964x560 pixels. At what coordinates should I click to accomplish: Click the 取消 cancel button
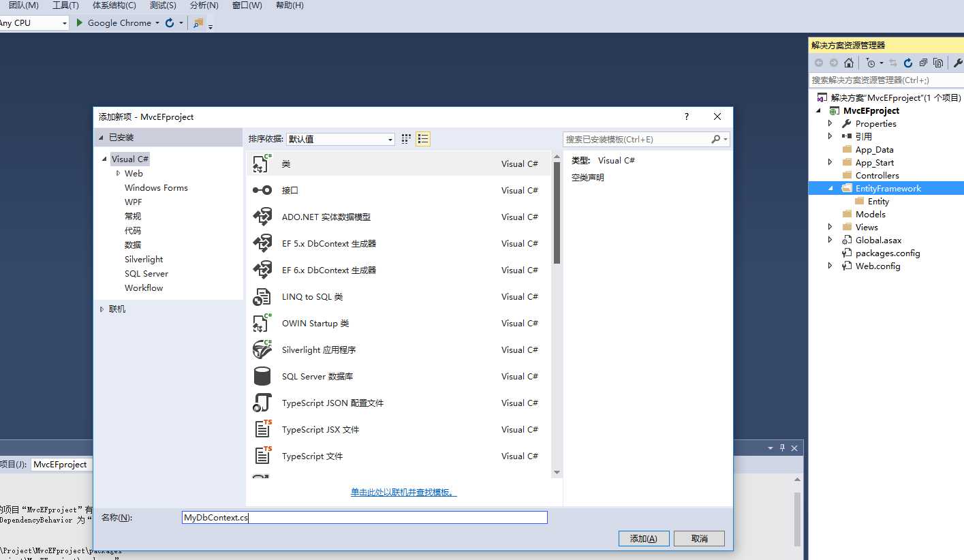(x=699, y=538)
